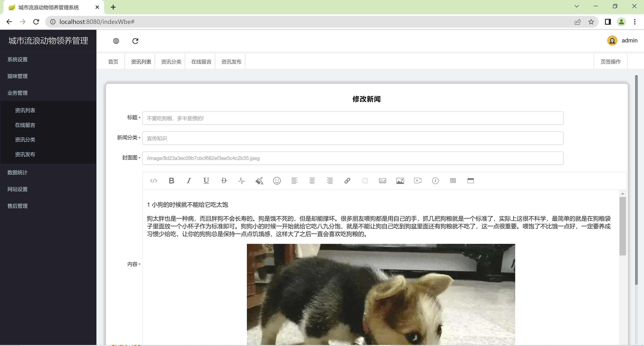Screen dimensions: 644x346
Task: Refresh page content via header reload icon
Action: [135, 41]
